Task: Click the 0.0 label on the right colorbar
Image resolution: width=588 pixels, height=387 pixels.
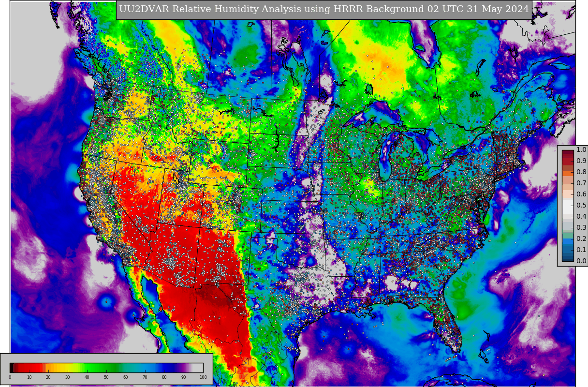Action: [x=581, y=261]
